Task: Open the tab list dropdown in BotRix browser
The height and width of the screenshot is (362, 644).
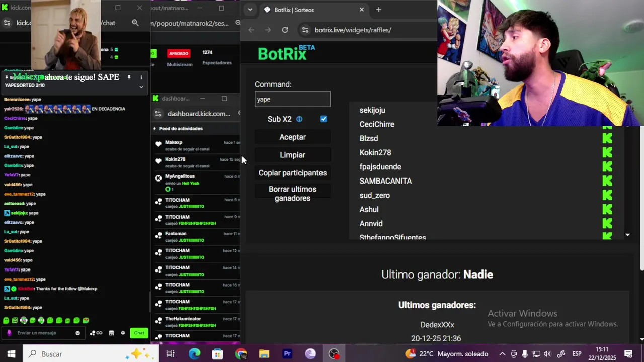Action: point(250,10)
